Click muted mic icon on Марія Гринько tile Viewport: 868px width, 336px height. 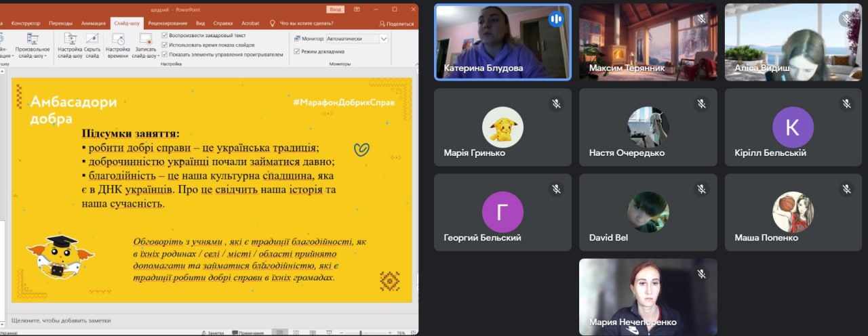click(x=556, y=104)
